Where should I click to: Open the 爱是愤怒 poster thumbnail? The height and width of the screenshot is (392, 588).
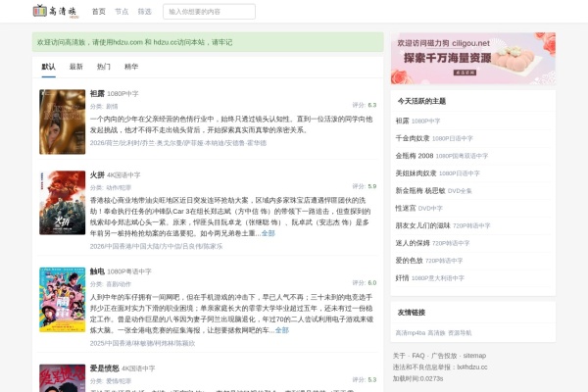(63, 378)
